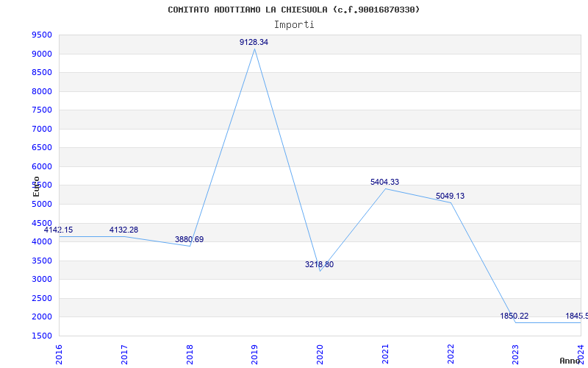The height and width of the screenshot is (368, 588).
Task: Select the 9128.34 data label
Action: (254, 42)
